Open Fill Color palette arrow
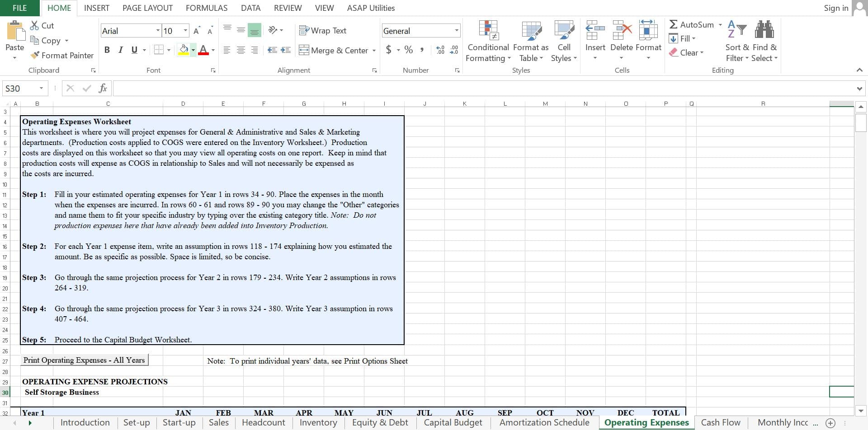 point(193,50)
